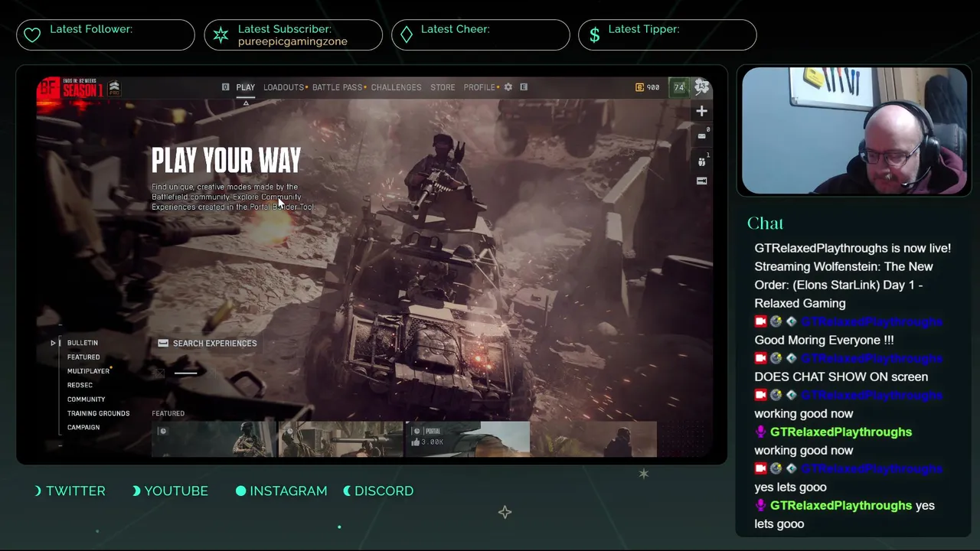Open TRAINING GROUNDS in left menu

[x=98, y=413]
